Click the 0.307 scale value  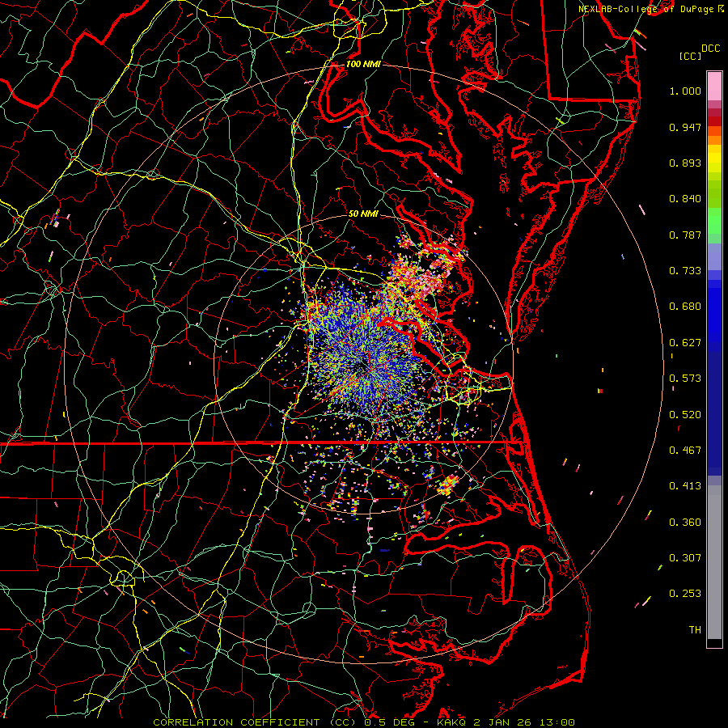(685, 558)
